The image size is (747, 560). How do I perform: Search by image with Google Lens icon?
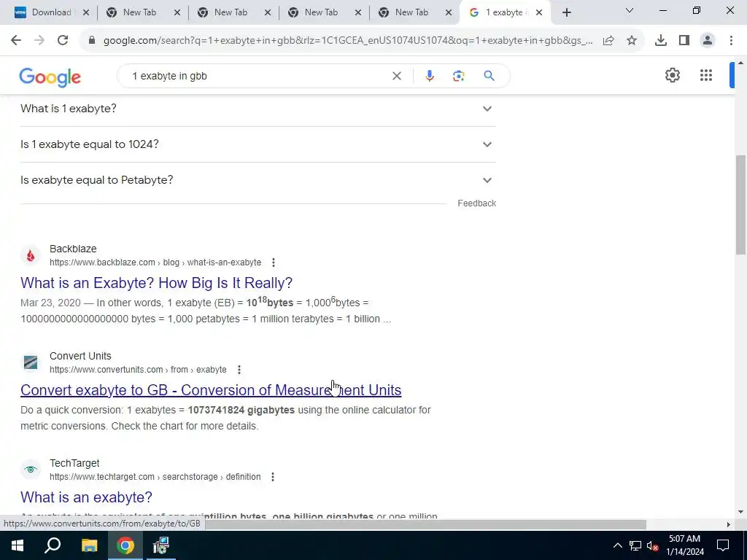coord(458,76)
